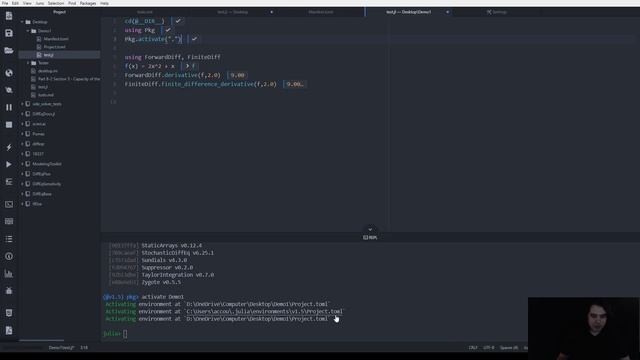Open Manifest.toml in Demo1 folder

(x=56, y=39)
